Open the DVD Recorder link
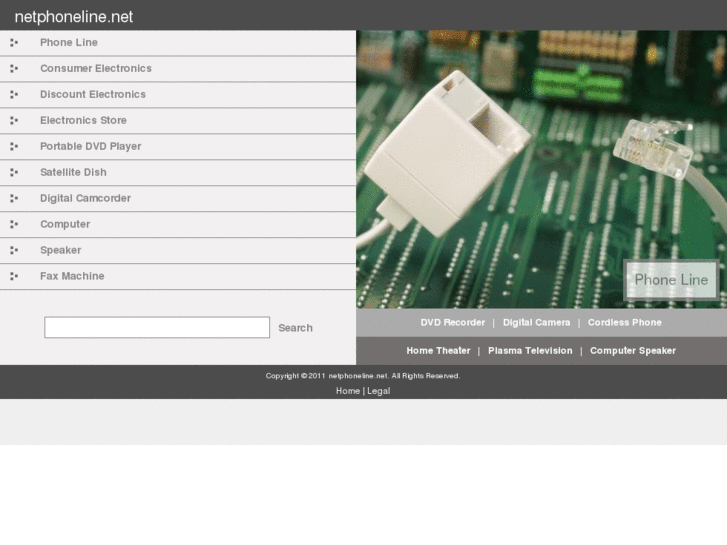Viewport: 727px width, 545px height. click(x=452, y=323)
